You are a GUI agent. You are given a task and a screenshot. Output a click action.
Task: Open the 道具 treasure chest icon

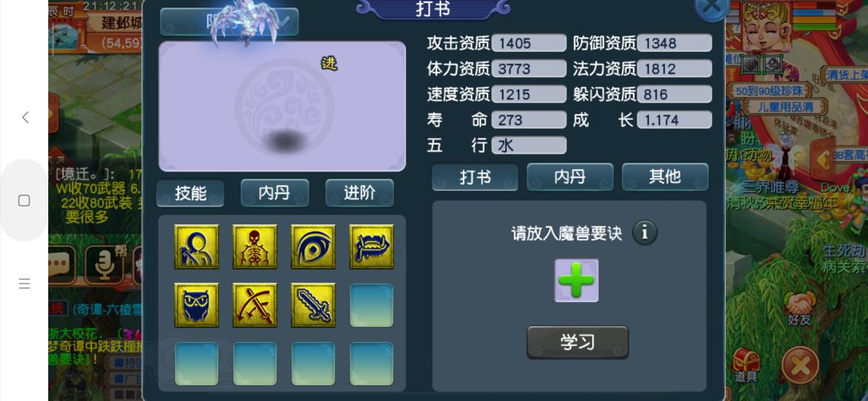(x=746, y=367)
